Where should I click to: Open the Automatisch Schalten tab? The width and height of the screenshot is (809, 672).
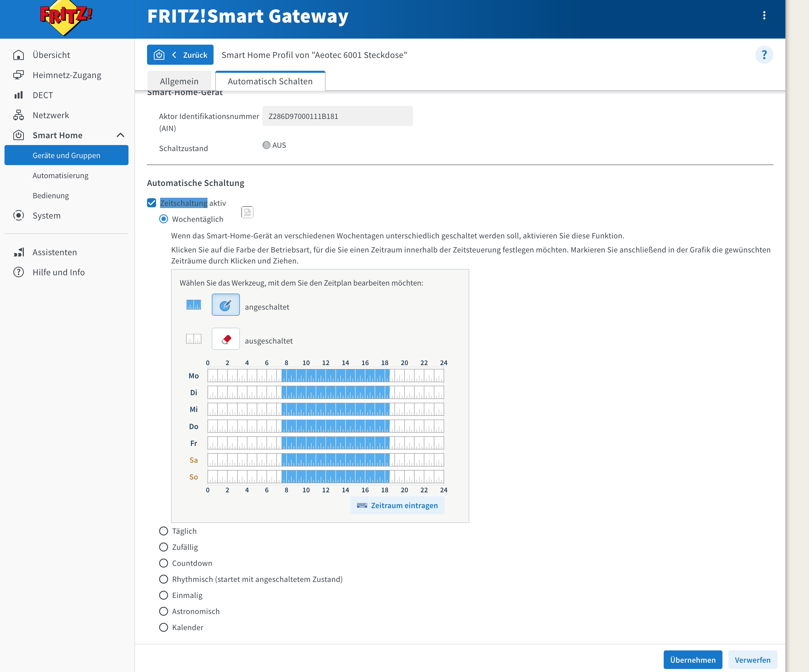270,81
